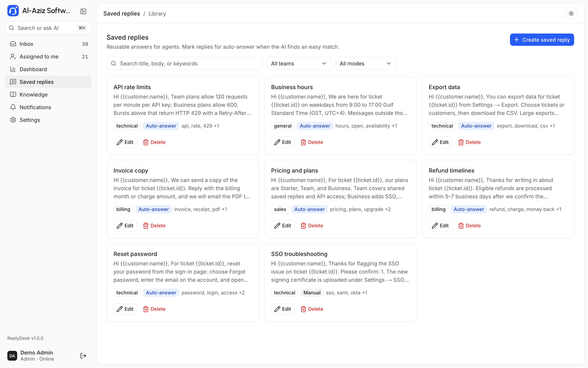588x368 pixels.
Task: Delete the API rate limits reply
Action: click(154, 142)
